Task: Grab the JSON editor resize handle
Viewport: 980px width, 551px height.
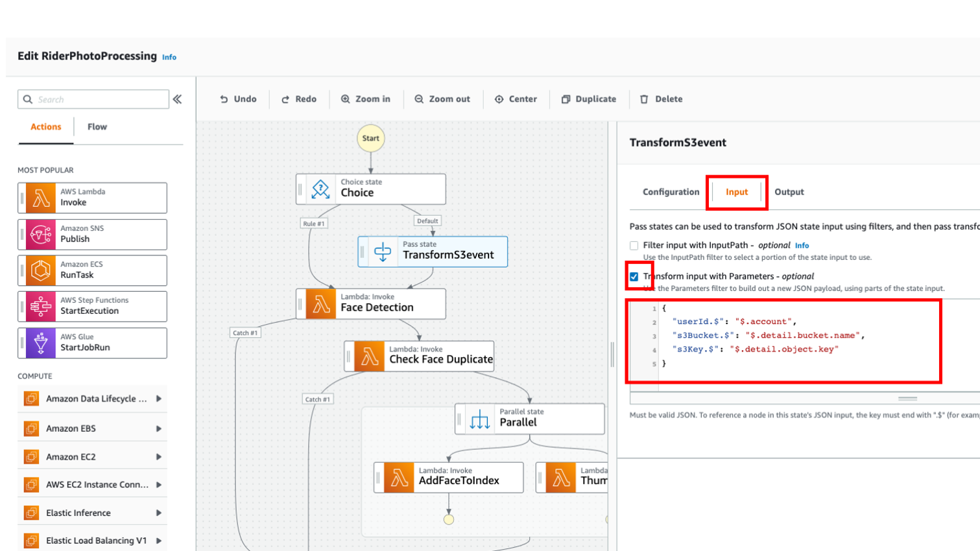Action: click(907, 398)
